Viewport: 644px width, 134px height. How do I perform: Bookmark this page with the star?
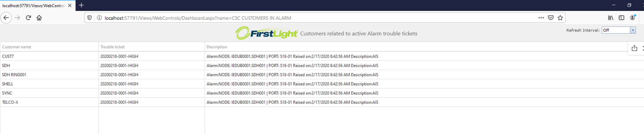click(x=560, y=18)
